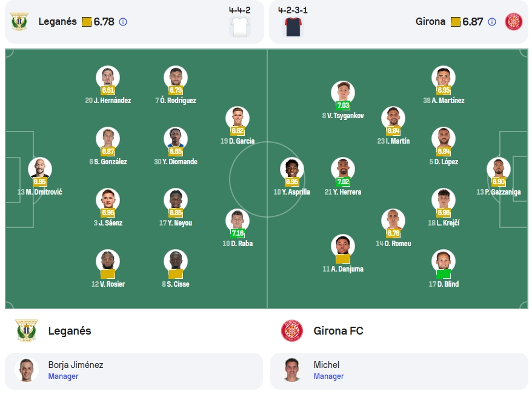Click Y. Herrera's 7.02 rating badge

(x=343, y=182)
